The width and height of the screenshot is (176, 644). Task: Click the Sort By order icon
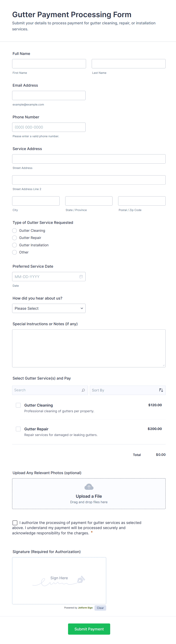(161, 390)
